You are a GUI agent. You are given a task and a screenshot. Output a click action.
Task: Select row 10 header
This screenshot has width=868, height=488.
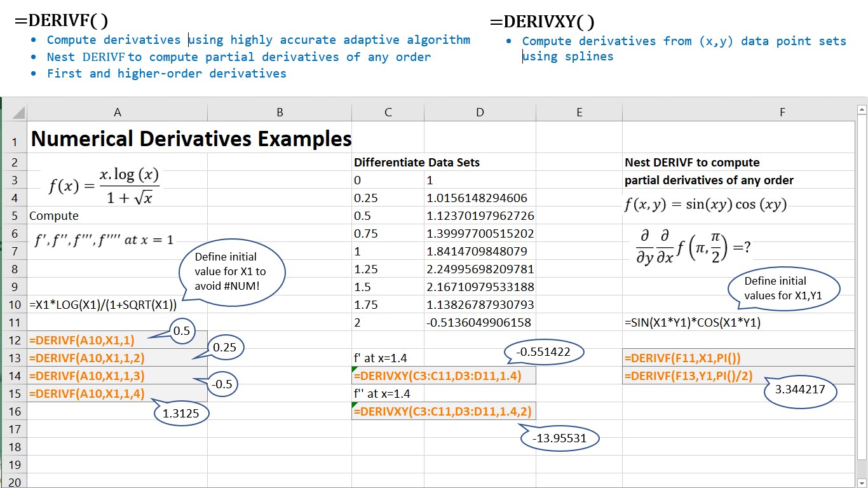click(14, 304)
